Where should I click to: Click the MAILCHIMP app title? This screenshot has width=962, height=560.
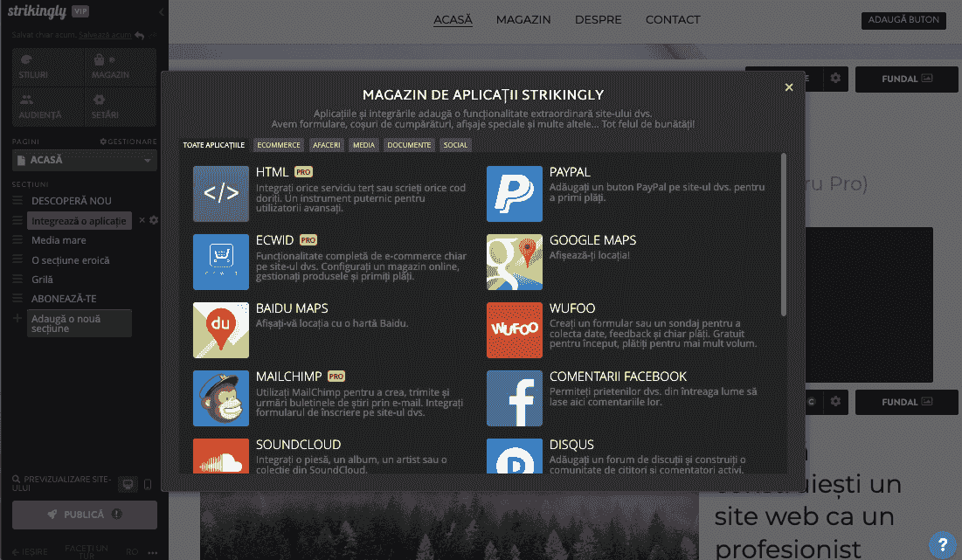click(288, 377)
